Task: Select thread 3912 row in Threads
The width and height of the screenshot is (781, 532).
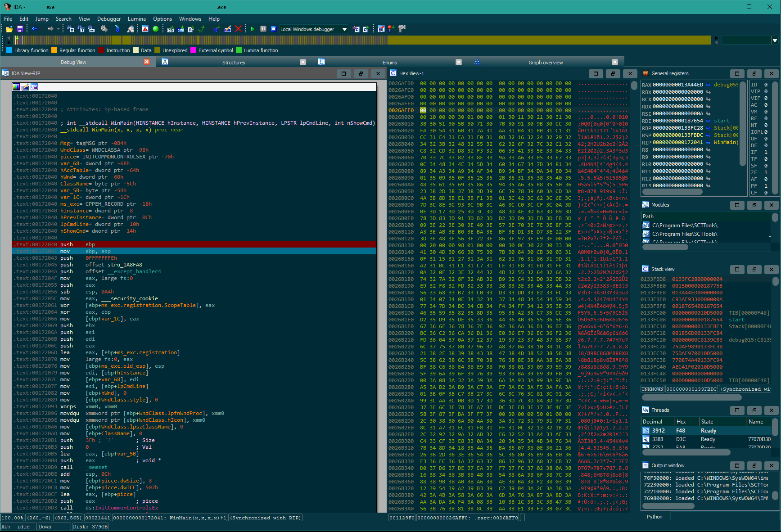Action: (706, 431)
